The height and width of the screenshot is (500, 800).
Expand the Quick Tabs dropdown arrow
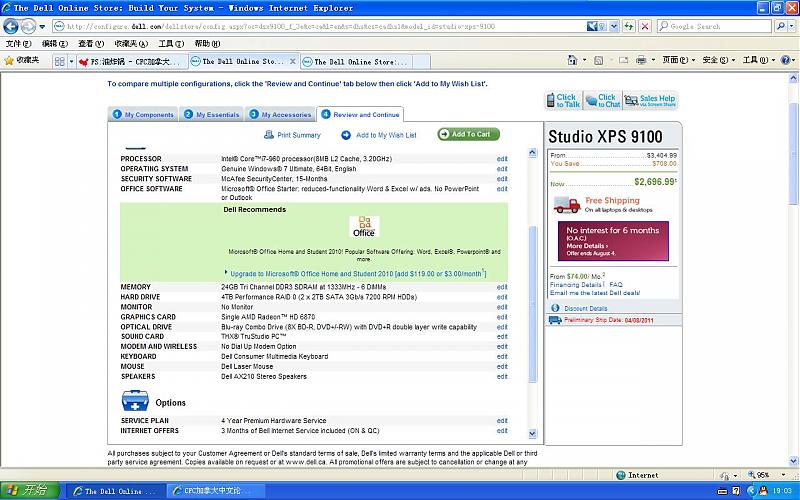pos(71,61)
